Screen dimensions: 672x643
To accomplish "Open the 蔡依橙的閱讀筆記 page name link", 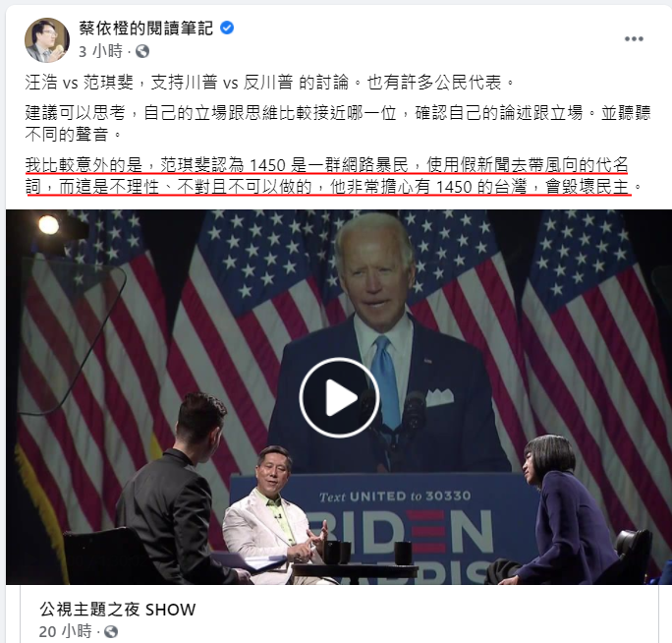I will [145, 29].
